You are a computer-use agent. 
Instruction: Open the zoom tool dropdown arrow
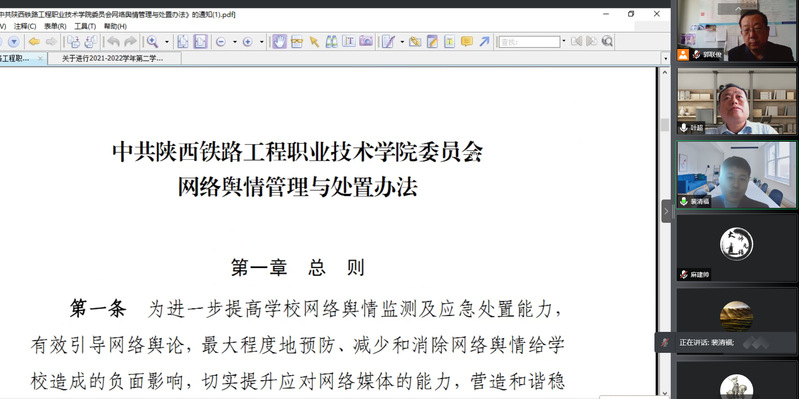point(166,42)
